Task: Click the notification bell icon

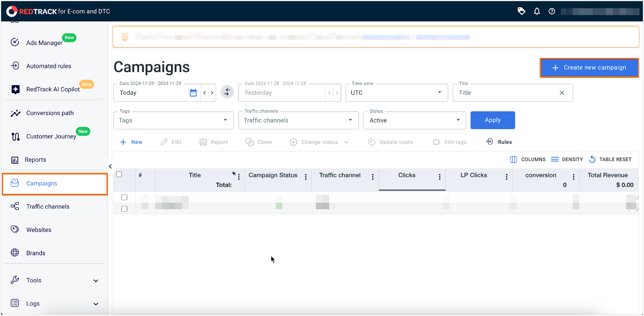Action: pos(537,11)
